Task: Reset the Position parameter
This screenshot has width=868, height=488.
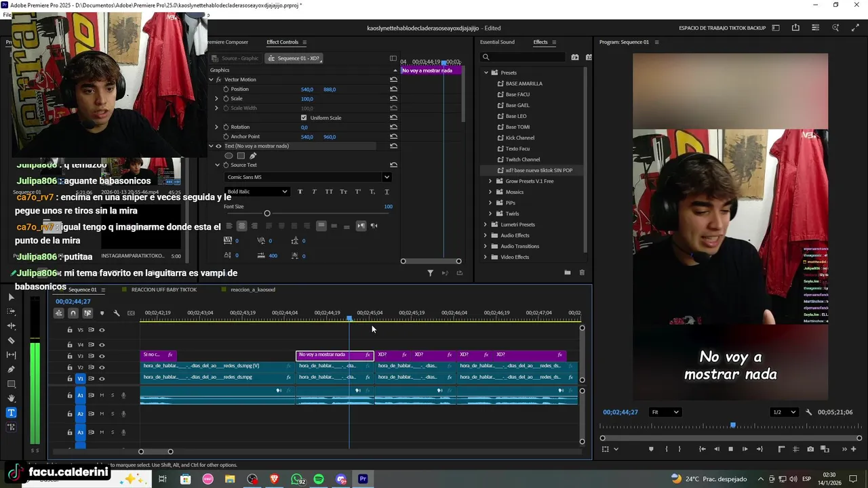Action: coord(393,89)
